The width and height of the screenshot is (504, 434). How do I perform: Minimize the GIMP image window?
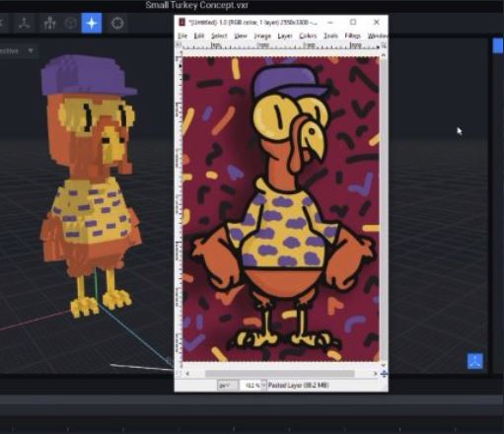pos(330,22)
